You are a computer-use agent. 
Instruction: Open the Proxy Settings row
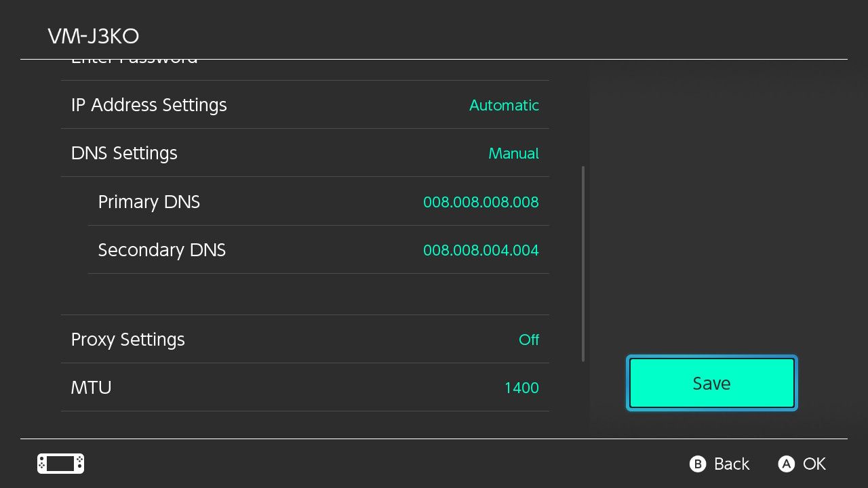[305, 340]
